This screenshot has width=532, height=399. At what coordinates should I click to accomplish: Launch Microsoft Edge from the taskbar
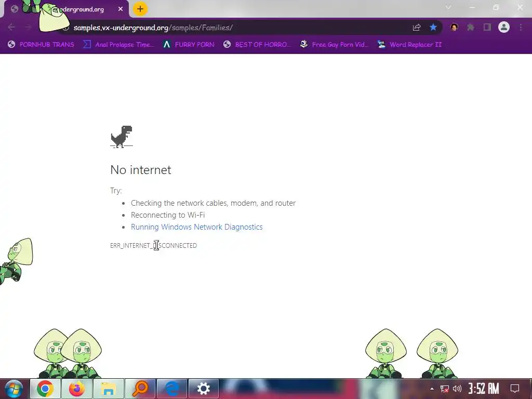(171, 389)
